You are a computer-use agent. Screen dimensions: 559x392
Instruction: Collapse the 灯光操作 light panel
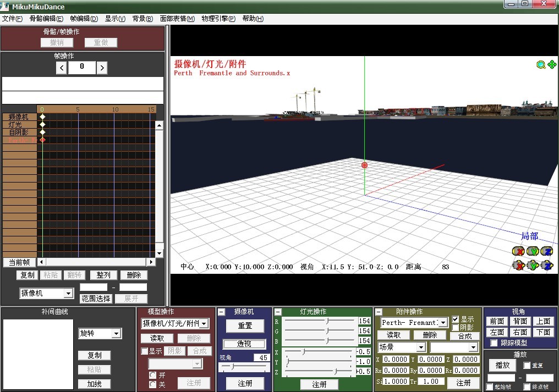click(x=278, y=312)
